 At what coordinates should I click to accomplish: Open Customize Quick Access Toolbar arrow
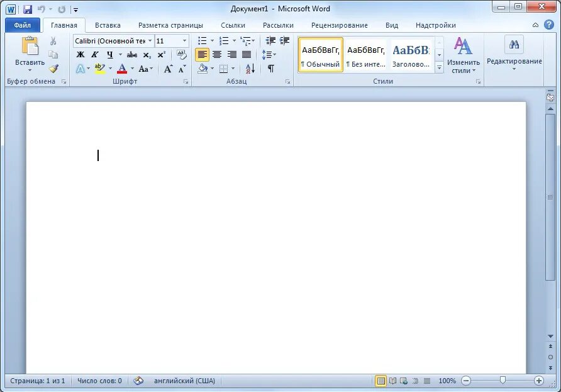pyautogui.click(x=75, y=9)
